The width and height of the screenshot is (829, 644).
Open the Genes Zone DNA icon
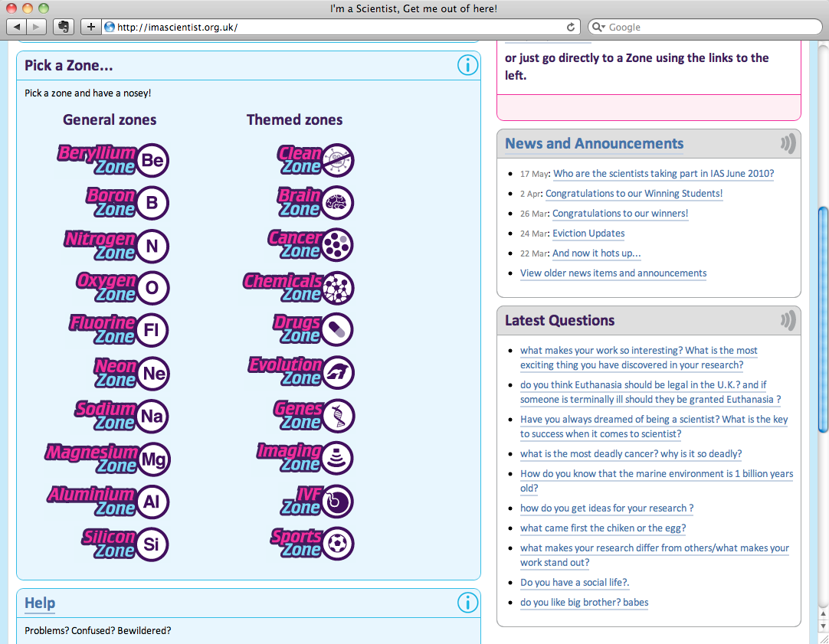(338, 416)
